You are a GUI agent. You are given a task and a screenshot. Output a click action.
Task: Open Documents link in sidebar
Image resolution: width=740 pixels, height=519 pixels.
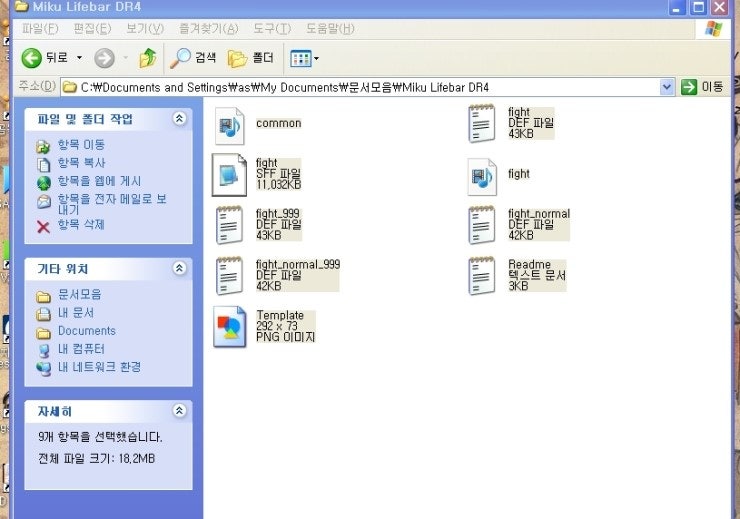[x=87, y=331]
